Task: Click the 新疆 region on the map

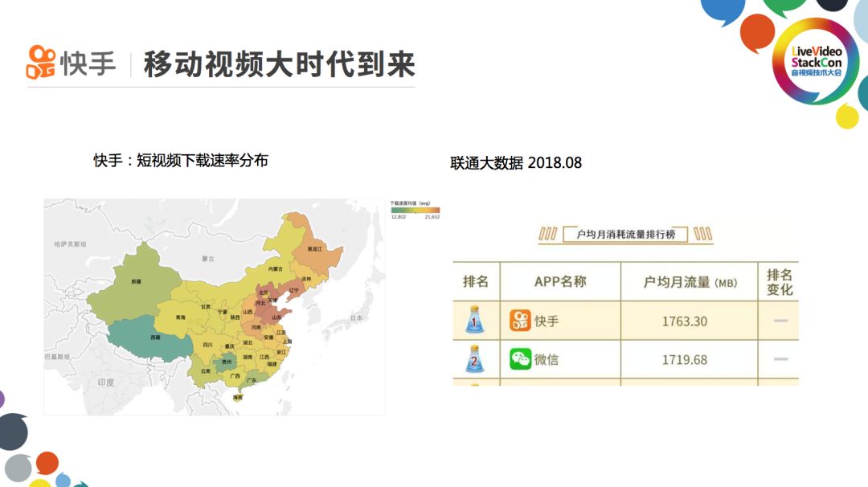Action: (136, 282)
